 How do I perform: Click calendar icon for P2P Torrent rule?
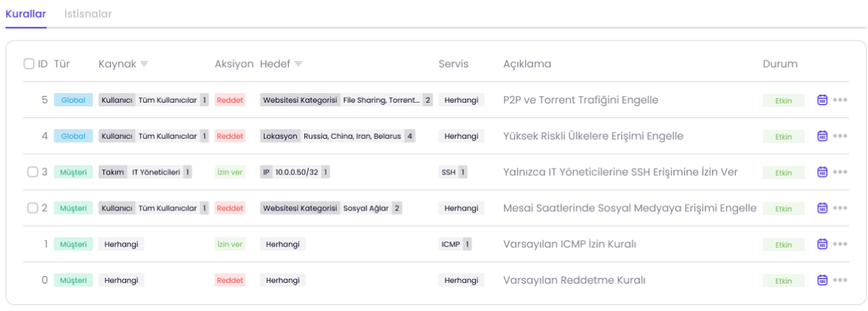coord(822,100)
